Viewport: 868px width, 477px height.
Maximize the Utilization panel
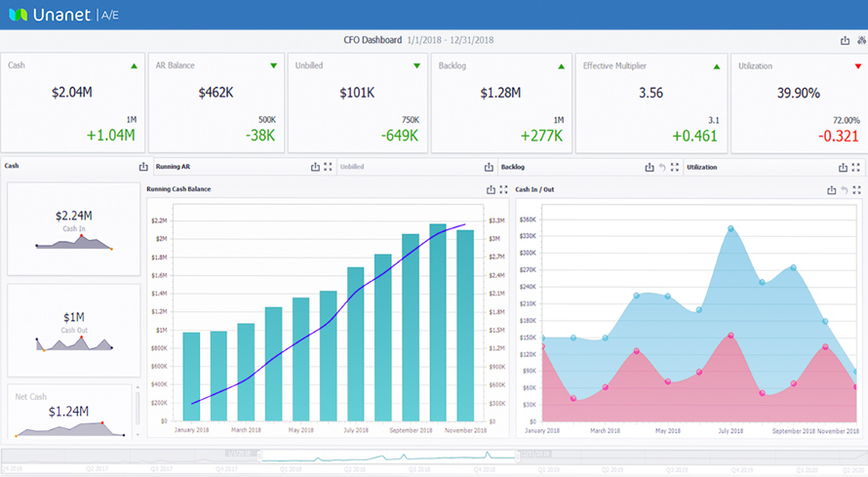tap(857, 167)
